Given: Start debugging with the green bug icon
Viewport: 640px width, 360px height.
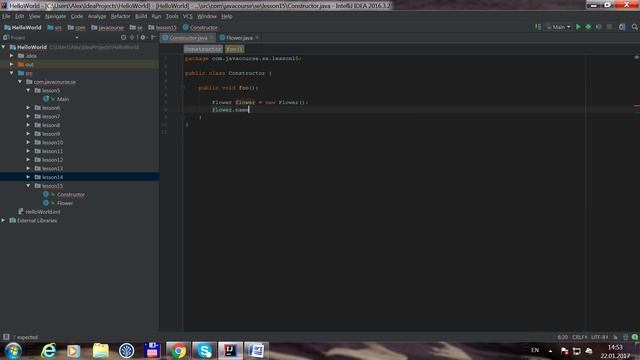Looking at the screenshot, I should click(x=588, y=27).
